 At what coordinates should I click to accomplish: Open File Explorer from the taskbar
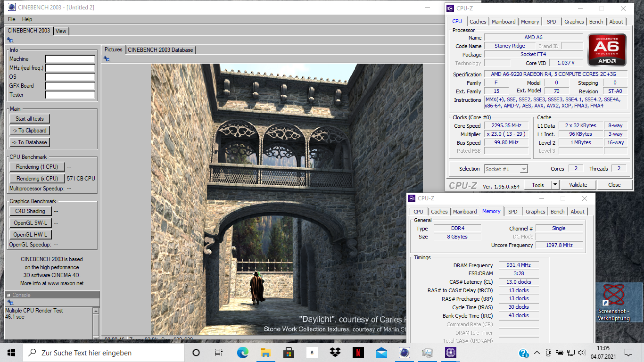265,353
